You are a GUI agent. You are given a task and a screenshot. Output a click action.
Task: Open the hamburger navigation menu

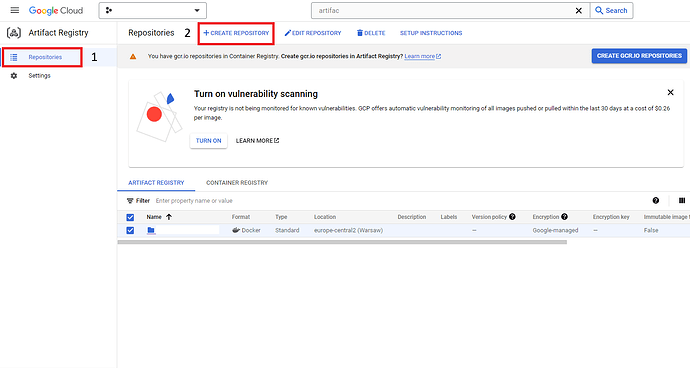coord(15,10)
